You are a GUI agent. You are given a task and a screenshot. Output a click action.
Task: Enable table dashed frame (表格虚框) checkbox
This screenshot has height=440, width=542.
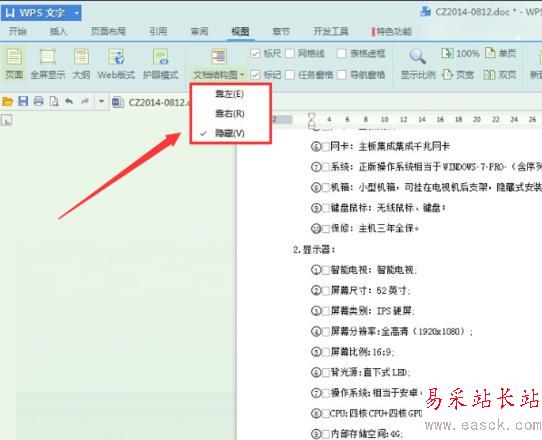tap(342, 53)
